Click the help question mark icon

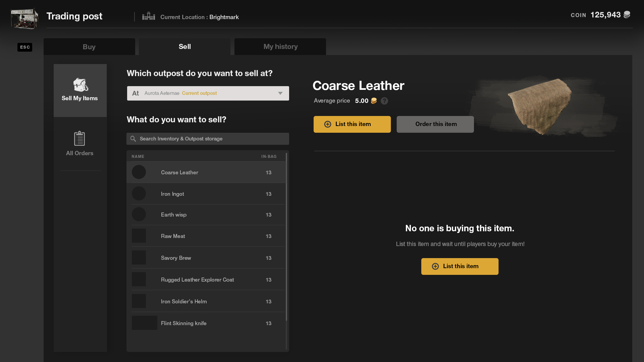(x=384, y=101)
